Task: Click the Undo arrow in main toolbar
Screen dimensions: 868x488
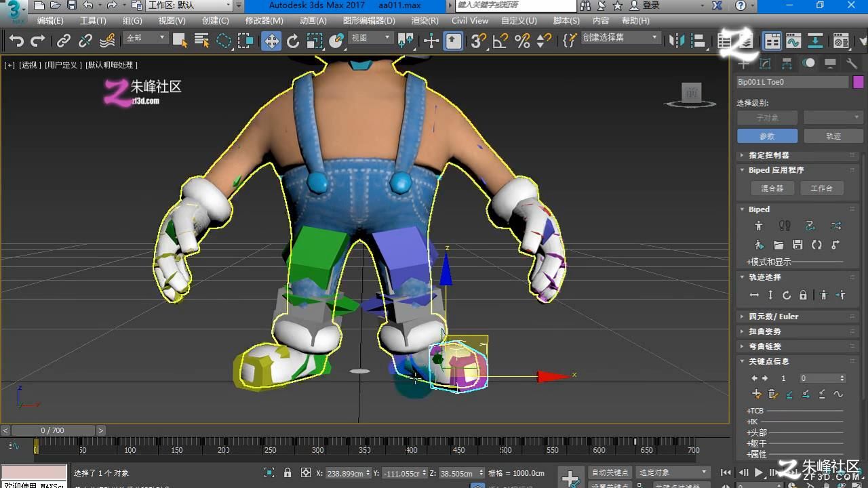Action: 16,41
